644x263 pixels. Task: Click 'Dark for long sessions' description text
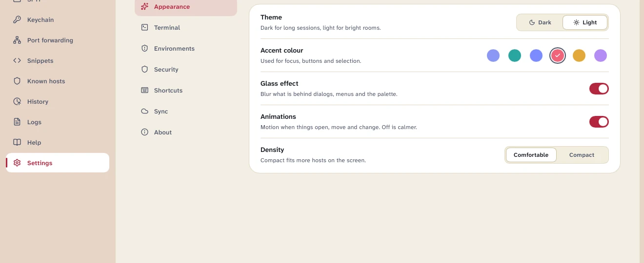click(321, 28)
